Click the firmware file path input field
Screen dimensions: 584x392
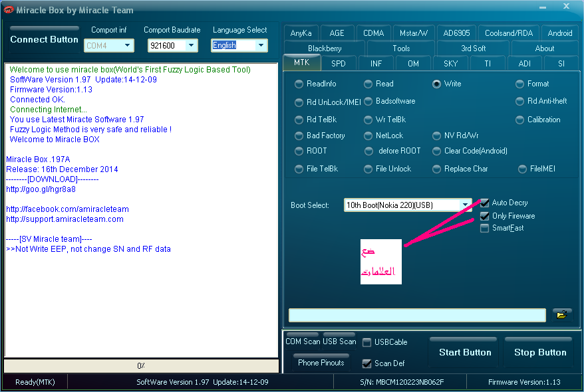417,315
